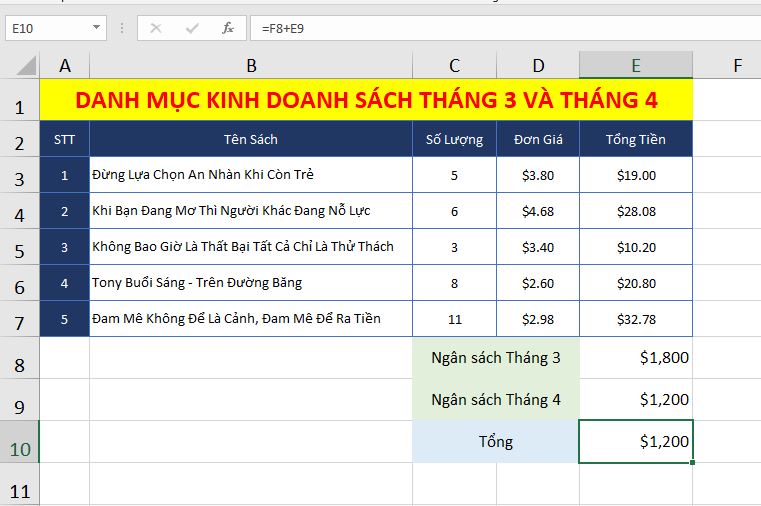Viewport: 761px width, 506px height.
Task: Click the quantity cell with value 8
Action: 454,282
